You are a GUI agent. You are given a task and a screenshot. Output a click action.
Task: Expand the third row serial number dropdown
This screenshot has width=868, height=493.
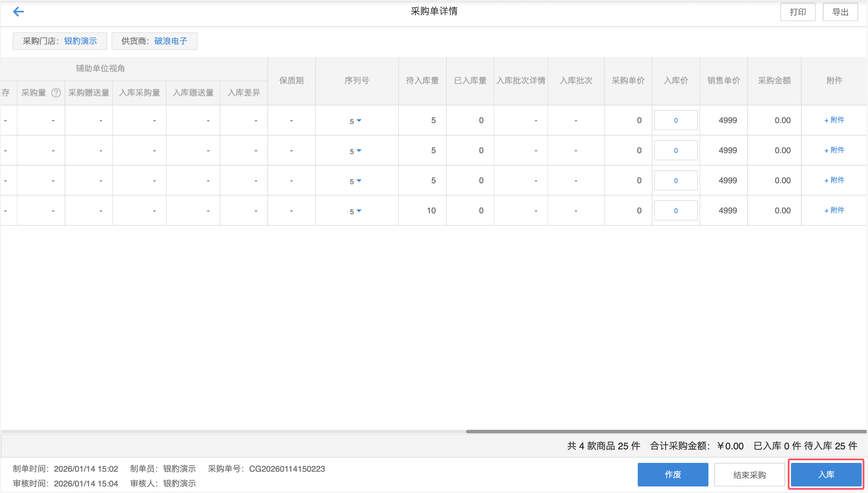358,181
